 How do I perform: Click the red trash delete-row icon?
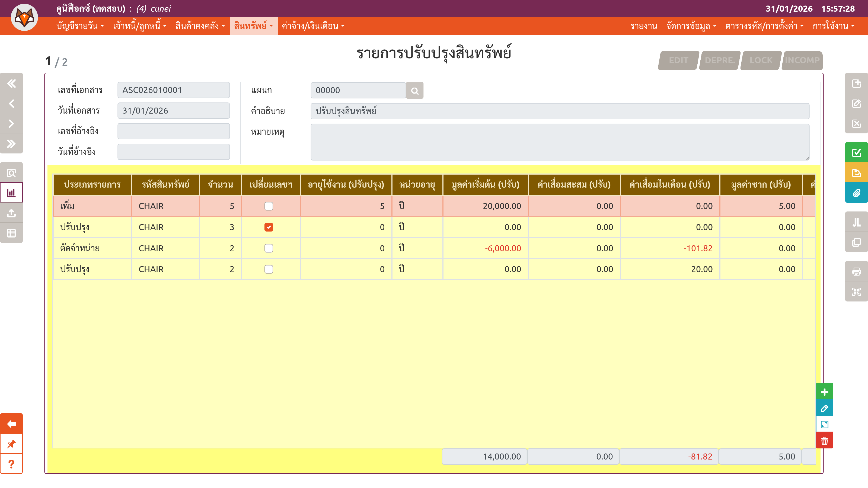tap(824, 441)
